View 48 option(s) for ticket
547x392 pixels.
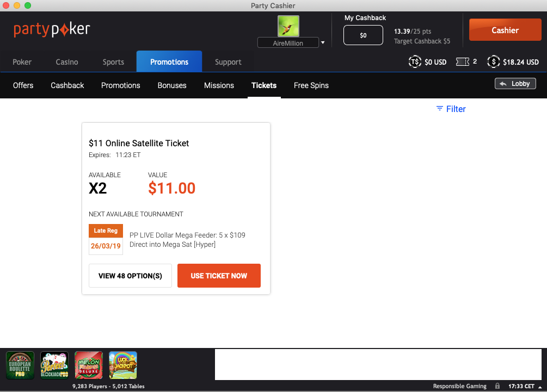click(x=130, y=276)
